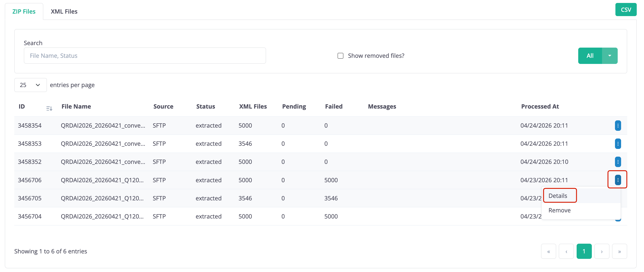
Task: Click ID cell 3458353
Action: pos(29,144)
